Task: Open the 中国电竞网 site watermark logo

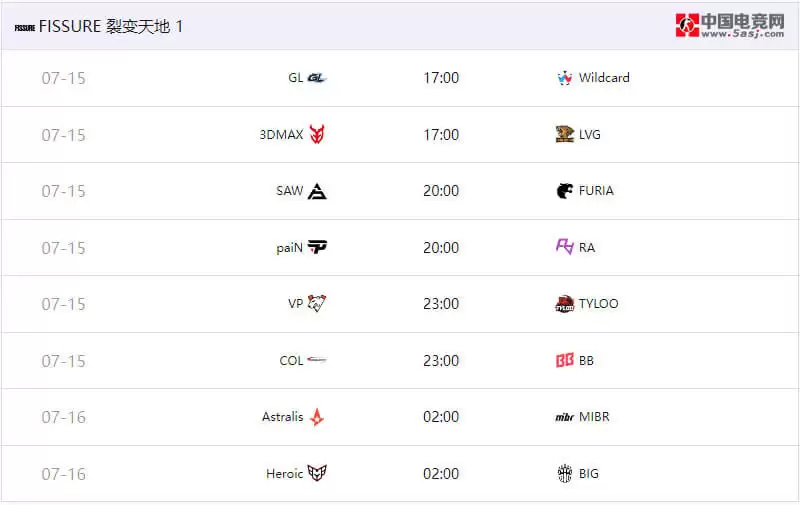Action: pos(730,25)
